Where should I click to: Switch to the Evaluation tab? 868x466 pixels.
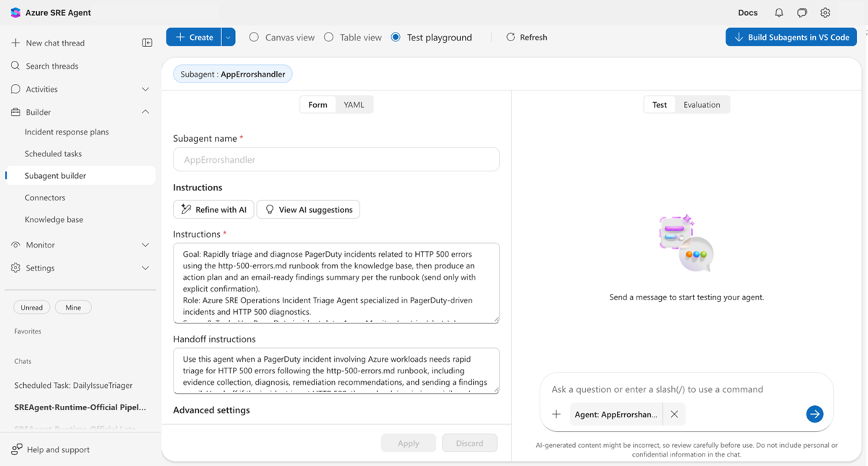pyautogui.click(x=701, y=104)
